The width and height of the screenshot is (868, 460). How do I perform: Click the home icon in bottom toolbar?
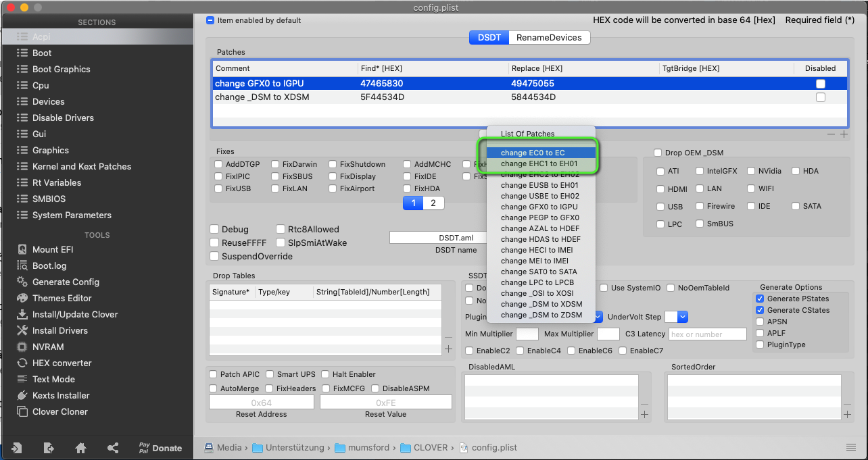pyautogui.click(x=80, y=448)
